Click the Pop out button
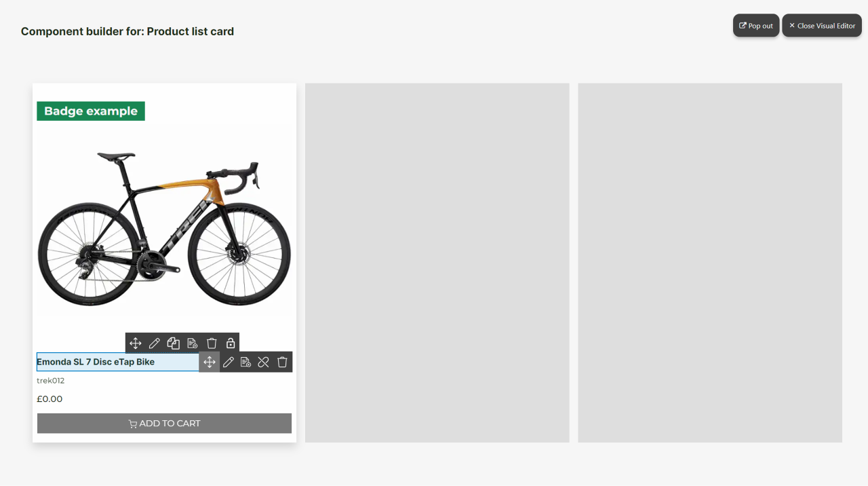868x486 pixels. point(756,26)
